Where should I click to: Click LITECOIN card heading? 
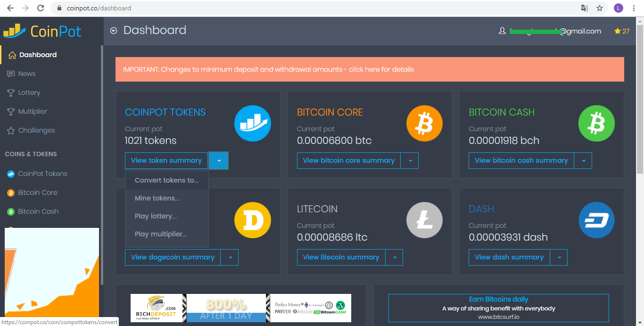pyautogui.click(x=317, y=209)
